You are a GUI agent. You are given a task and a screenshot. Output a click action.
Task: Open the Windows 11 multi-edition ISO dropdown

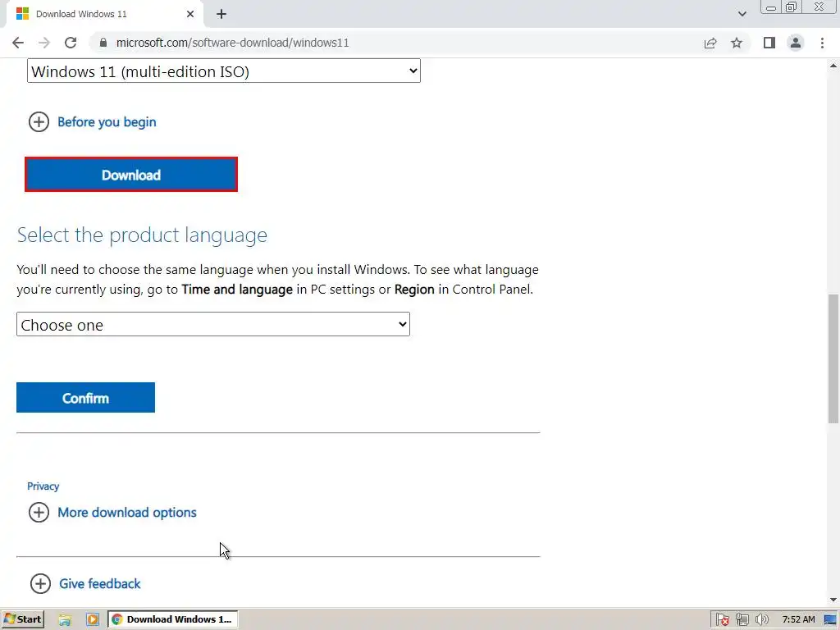click(224, 71)
